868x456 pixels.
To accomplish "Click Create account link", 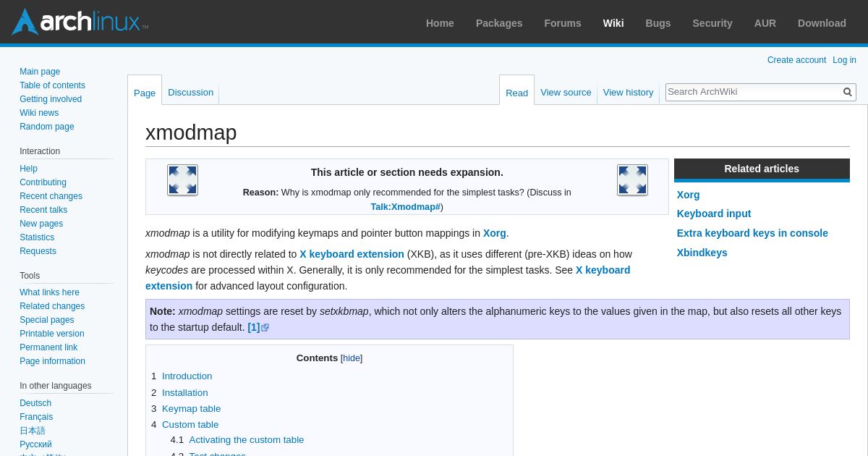I will pyautogui.click(x=796, y=60).
